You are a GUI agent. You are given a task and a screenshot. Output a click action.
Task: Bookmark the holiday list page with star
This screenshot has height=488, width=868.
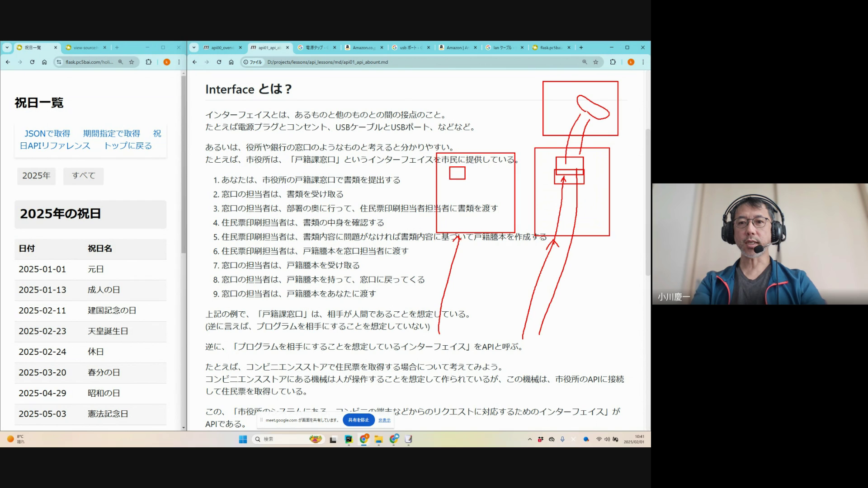(132, 62)
